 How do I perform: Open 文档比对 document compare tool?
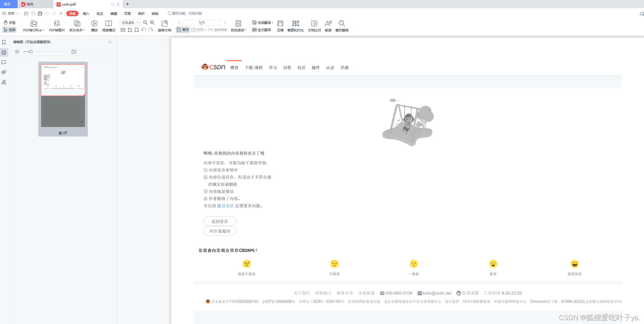click(314, 24)
